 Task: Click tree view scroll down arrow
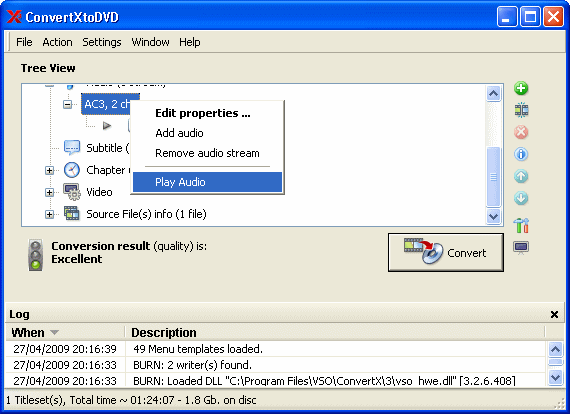(x=493, y=217)
